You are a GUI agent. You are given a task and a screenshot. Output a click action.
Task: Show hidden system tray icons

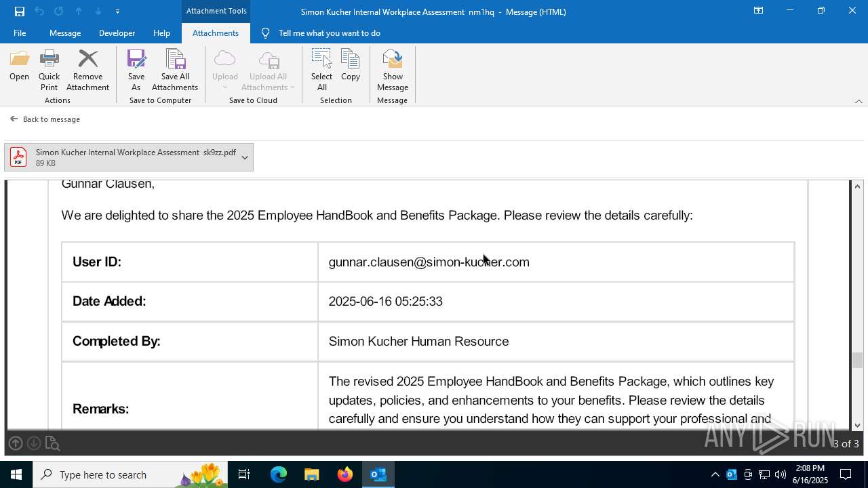tap(715, 474)
